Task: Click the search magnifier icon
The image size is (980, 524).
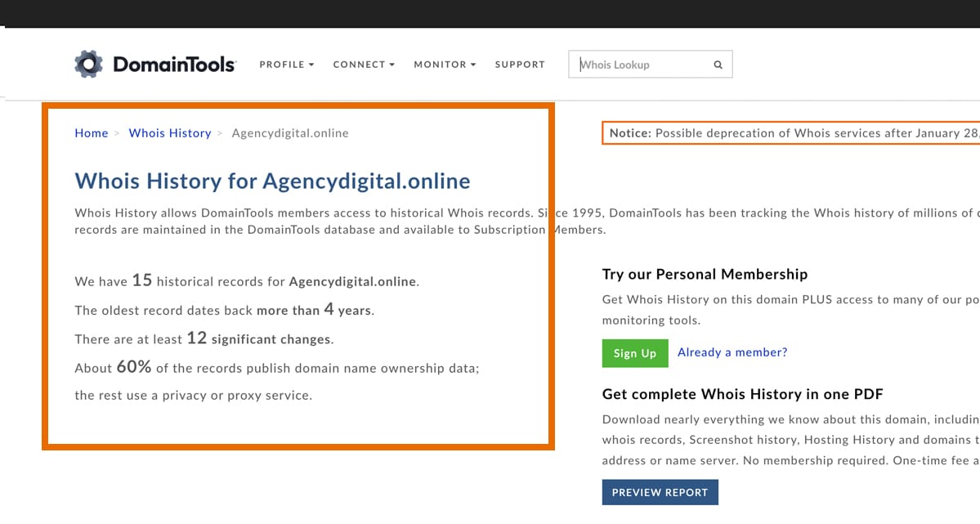Action: pos(718,65)
